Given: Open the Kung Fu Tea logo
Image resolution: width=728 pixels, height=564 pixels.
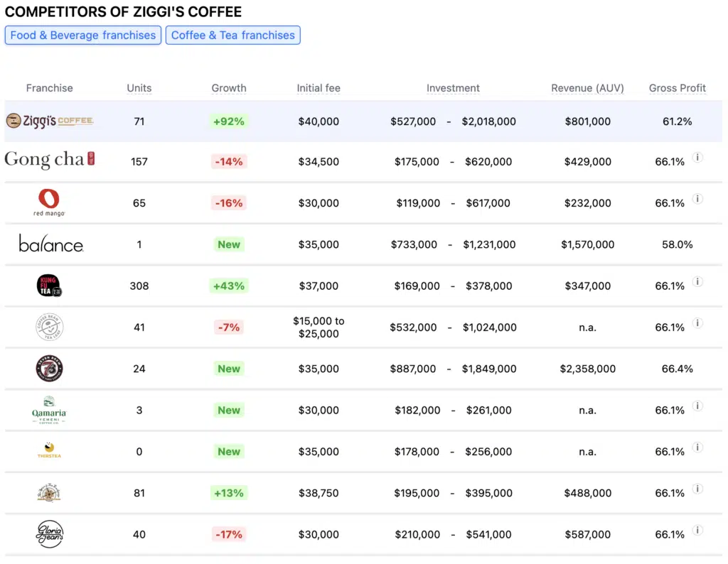Looking at the screenshot, I should pos(50,286).
